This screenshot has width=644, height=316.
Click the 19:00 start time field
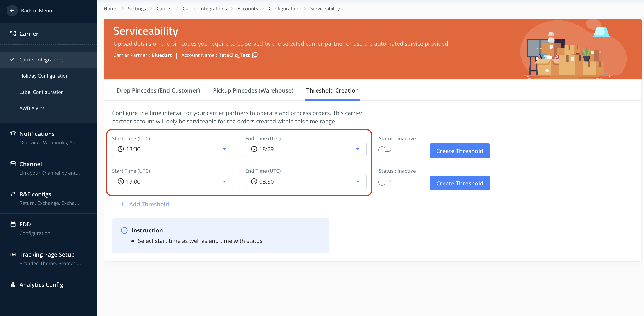[x=172, y=181]
